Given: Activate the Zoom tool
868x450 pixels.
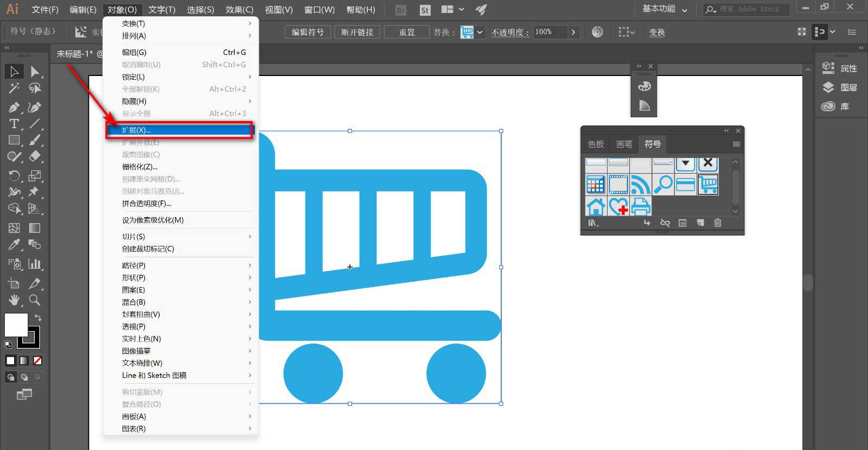Looking at the screenshot, I should pos(35,300).
